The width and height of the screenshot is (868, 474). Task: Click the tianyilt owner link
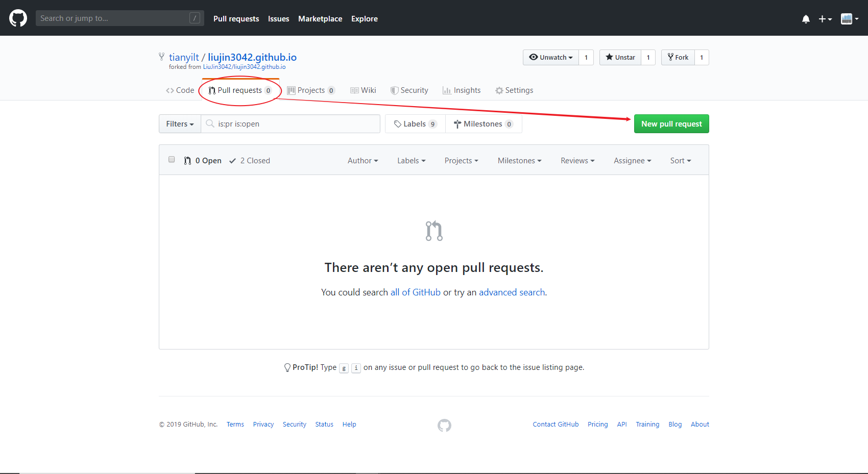(184, 57)
